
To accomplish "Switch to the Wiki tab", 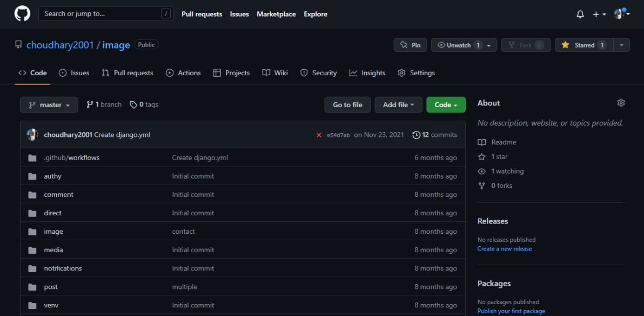I will [x=275, y=73].
